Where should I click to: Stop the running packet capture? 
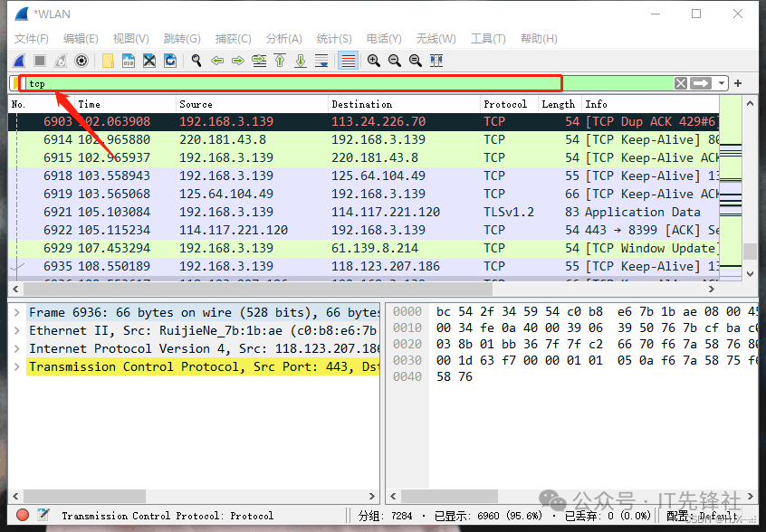click(x=40, y=61)
